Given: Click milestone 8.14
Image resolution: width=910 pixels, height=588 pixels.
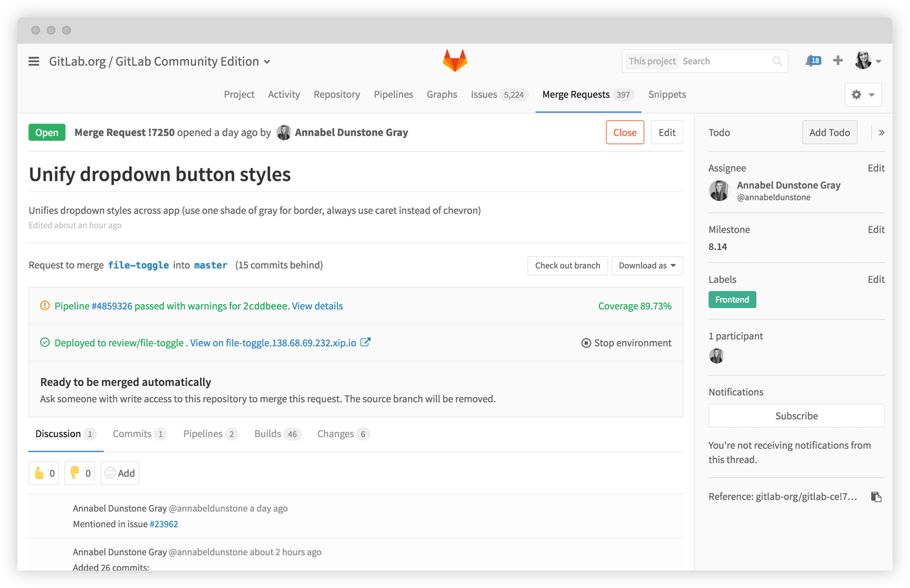Looking at the screenshot, I should click(717, 247).
